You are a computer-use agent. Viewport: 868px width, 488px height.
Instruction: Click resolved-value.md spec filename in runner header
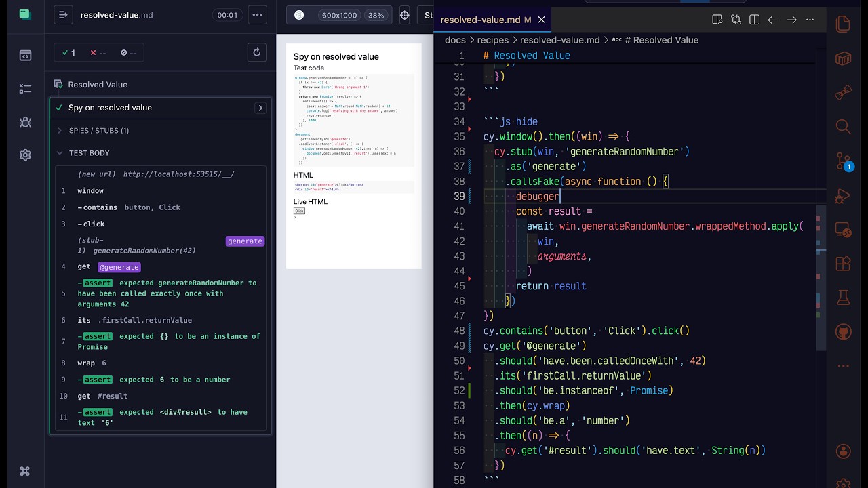(x=116, y=15)
